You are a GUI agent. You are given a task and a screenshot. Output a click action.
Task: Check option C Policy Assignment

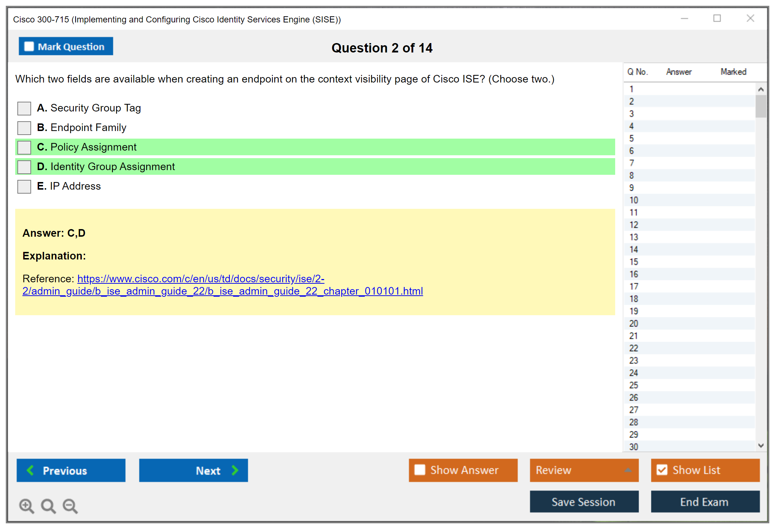[x=24, y=147]
